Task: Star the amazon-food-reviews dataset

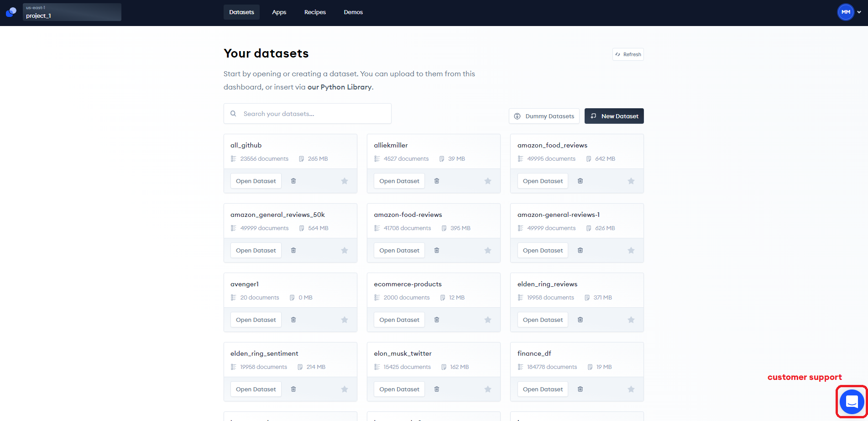Action: [x=488, y=250]
